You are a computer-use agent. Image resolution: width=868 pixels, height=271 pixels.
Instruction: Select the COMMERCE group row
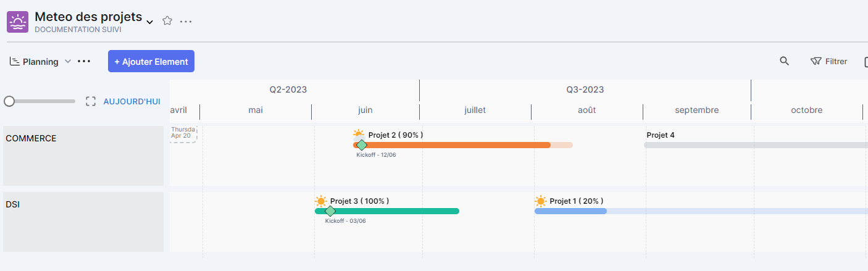(83, 156)
